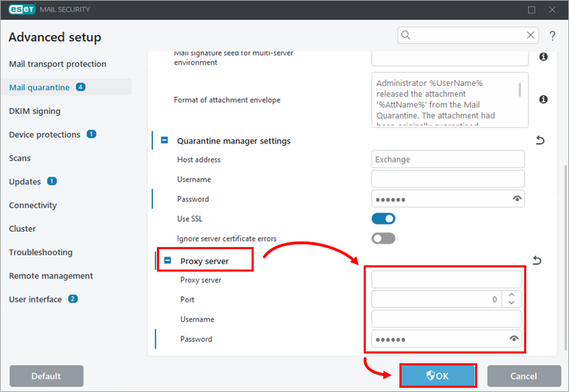Click the Cancel button
The height and width of the screenshot is (392, 569).
pyautogui.click(x=523, y=376)
